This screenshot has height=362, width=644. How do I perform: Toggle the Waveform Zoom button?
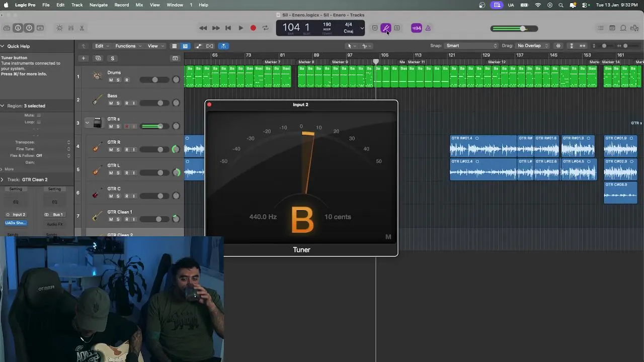click(558, 46)
